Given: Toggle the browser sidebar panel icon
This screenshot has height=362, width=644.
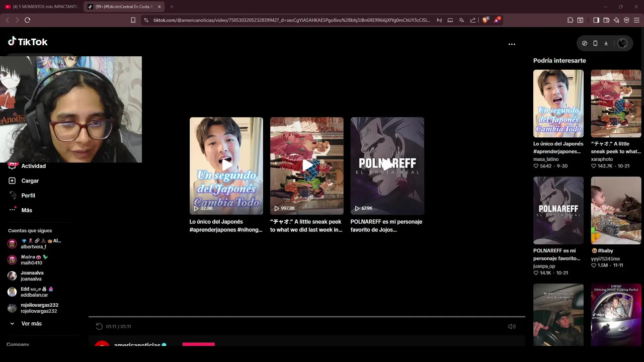Looking at the screenshot, I should pos(596,20).
